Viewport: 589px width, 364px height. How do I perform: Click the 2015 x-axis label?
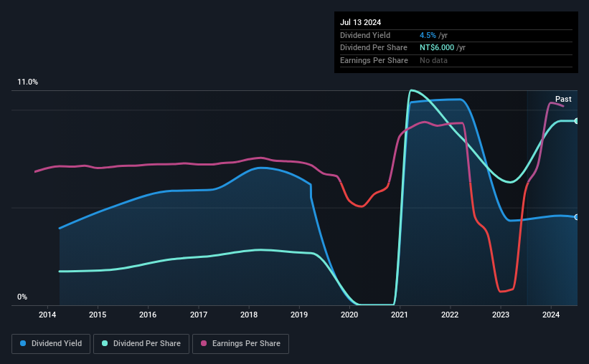98,315
